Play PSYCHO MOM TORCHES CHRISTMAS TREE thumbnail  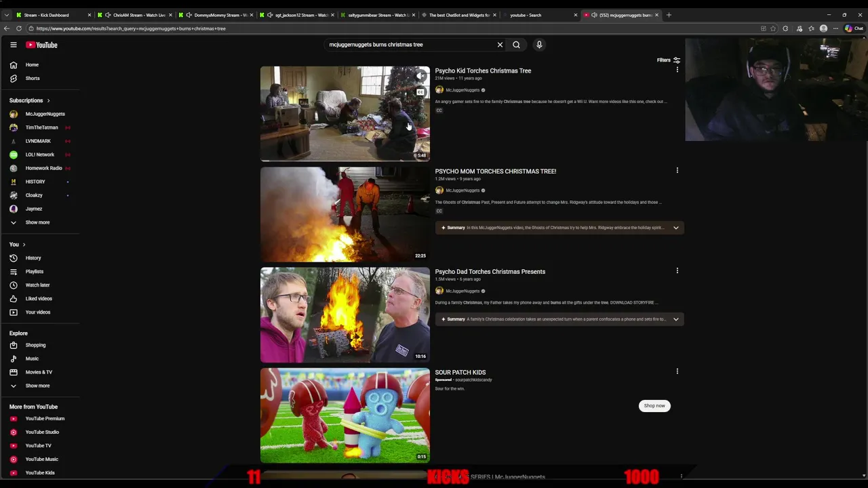tap(345, 214)
